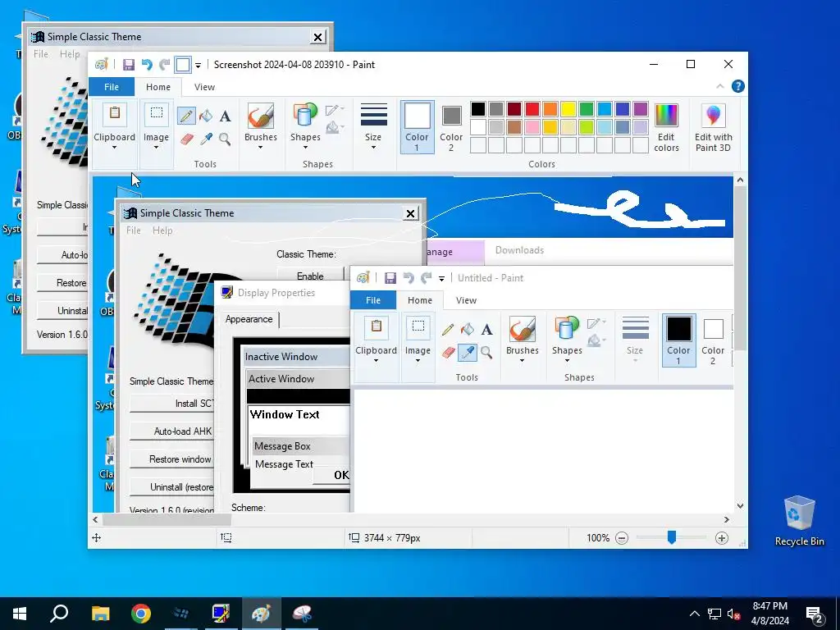Pick the yellow color swatch in the Colors palette

click(568, 109)
